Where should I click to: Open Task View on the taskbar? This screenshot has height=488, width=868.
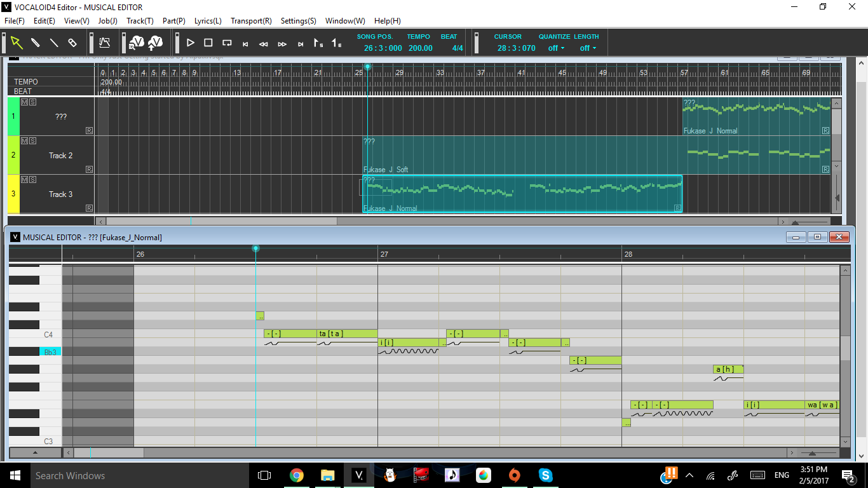pyautogui.click(x=264, y=475)
